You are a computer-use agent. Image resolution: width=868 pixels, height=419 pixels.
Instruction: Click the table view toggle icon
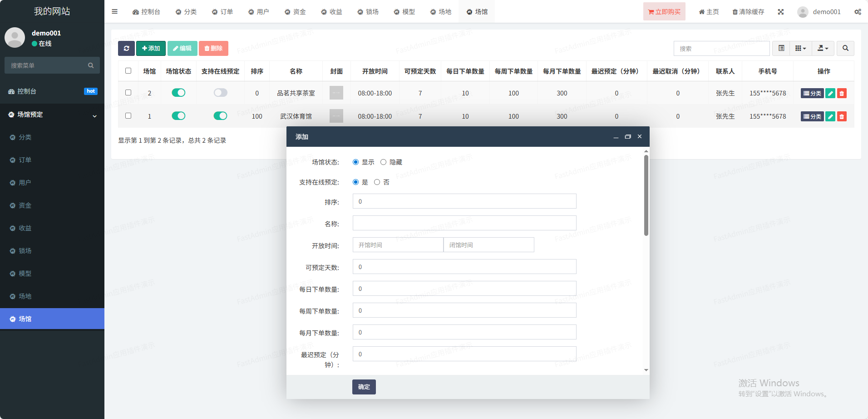point(781,48)
